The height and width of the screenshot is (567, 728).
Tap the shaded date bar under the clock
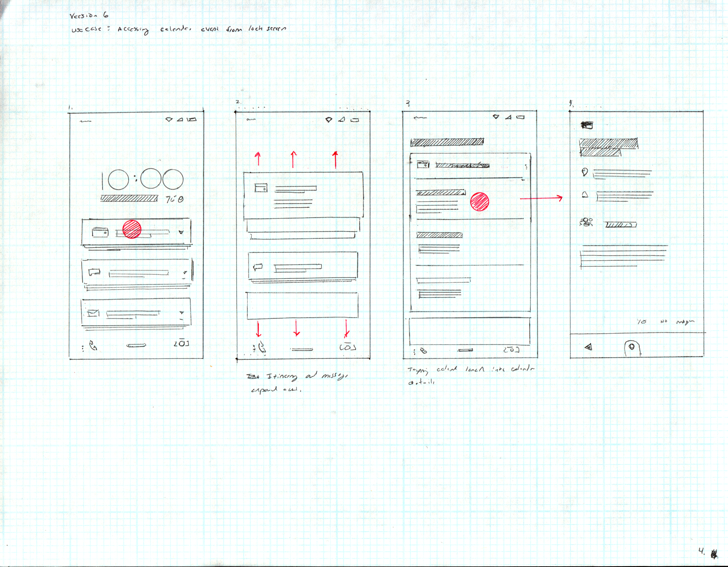coord(129,199)
